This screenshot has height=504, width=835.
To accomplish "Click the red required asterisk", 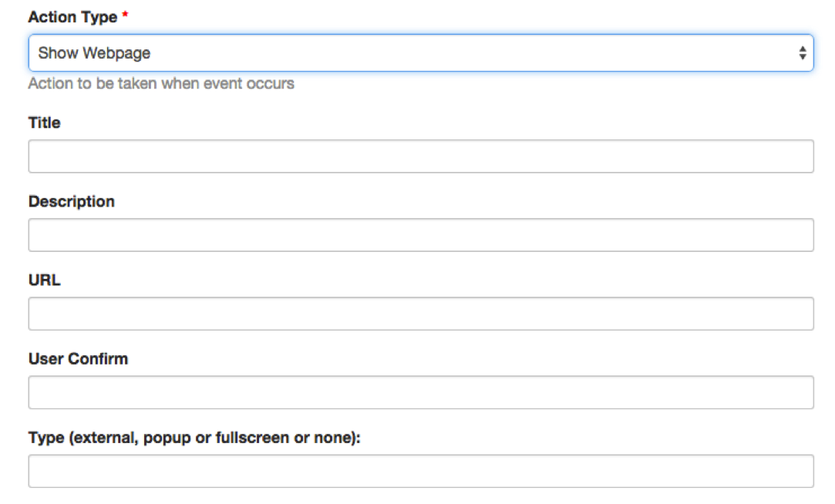I will [x=125, y=16].
